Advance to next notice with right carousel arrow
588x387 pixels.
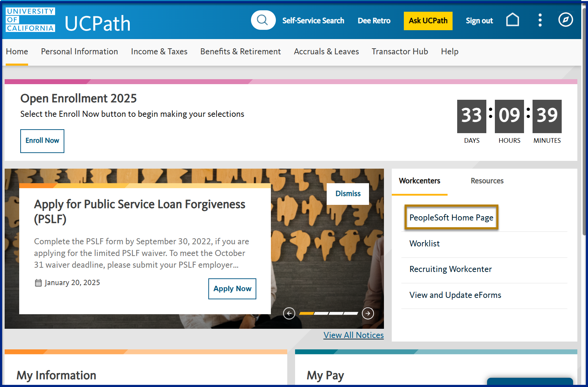368,313
